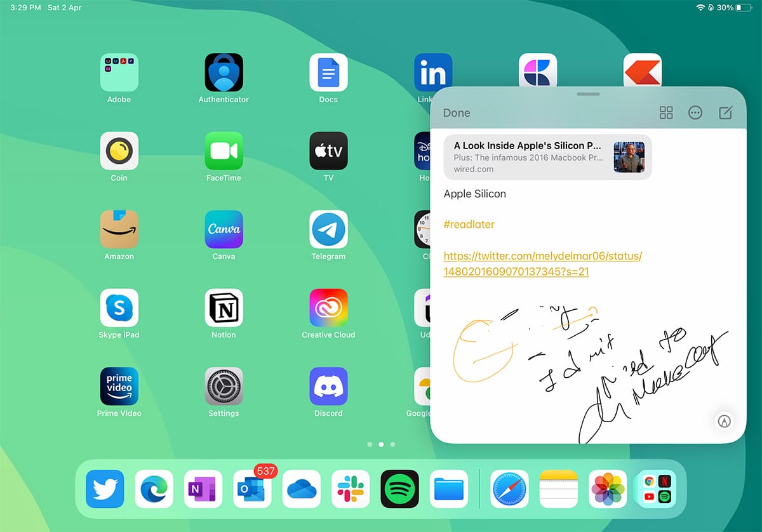Tap Done to close Quick Note
Image resolution: width=762 pixels, height=532 pixels.
[x=457, y=113]
